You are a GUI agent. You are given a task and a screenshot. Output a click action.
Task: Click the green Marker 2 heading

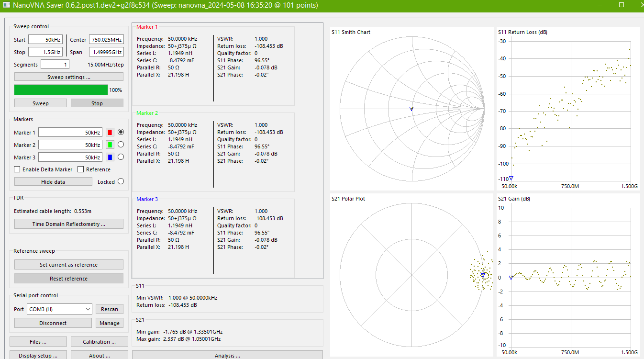(x=147, y=113)
